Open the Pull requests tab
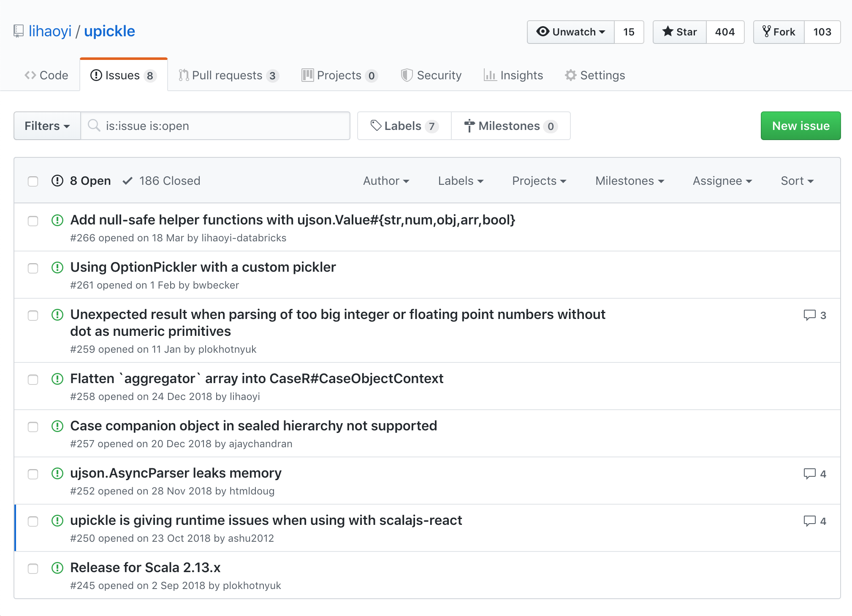 (228, 75)
